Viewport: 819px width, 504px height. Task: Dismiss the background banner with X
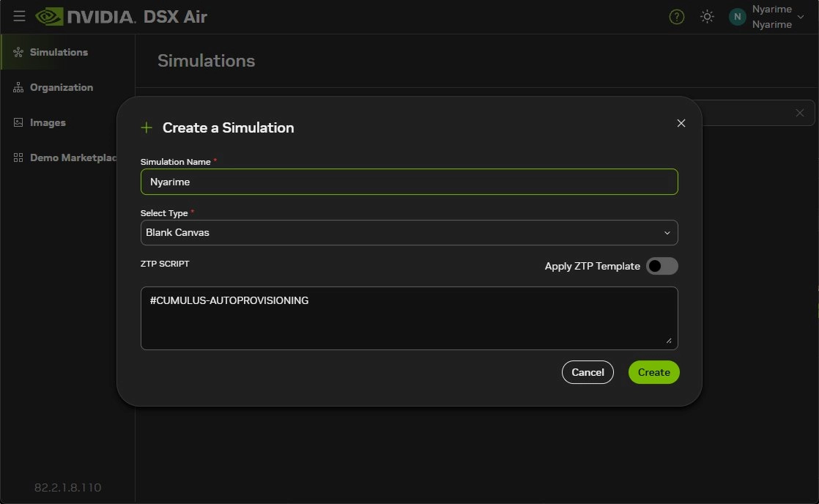click(x=799, y=113)
